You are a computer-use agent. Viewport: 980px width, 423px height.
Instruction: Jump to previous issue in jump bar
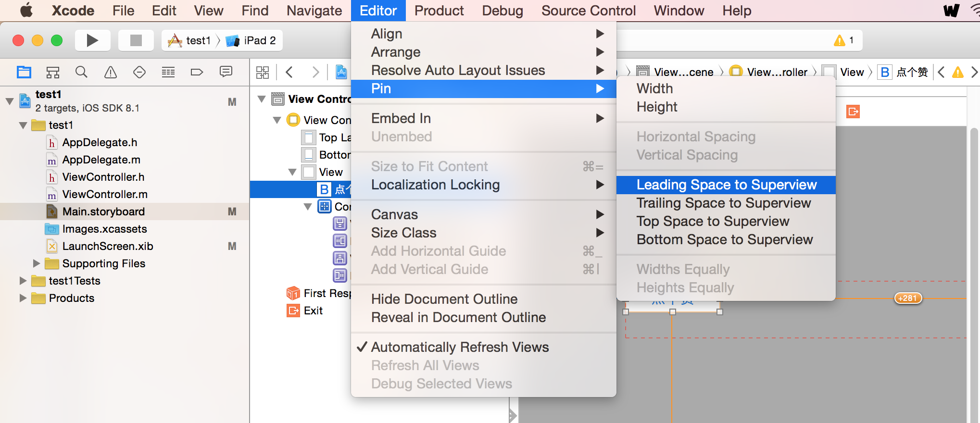pos(942,72)
